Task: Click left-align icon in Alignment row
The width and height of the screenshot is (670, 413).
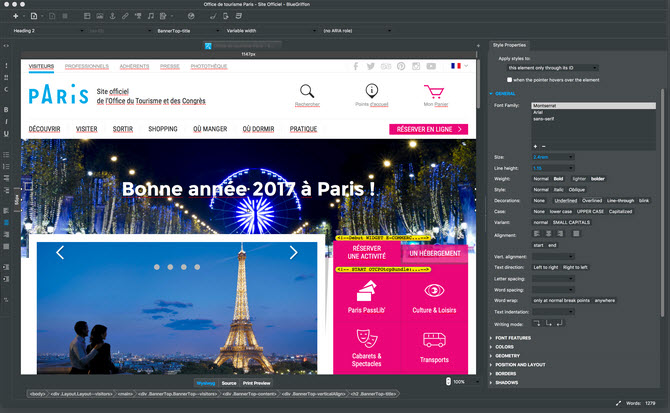Action: (x=537, y=234)
